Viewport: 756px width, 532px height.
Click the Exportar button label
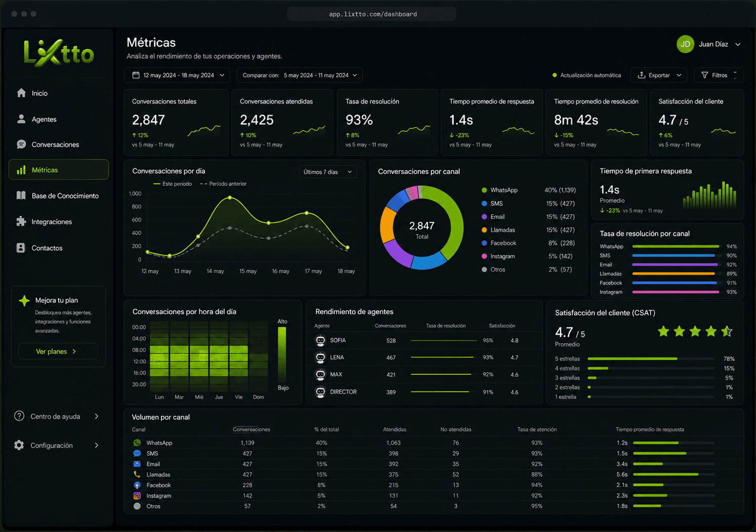(x=659, y=75)
